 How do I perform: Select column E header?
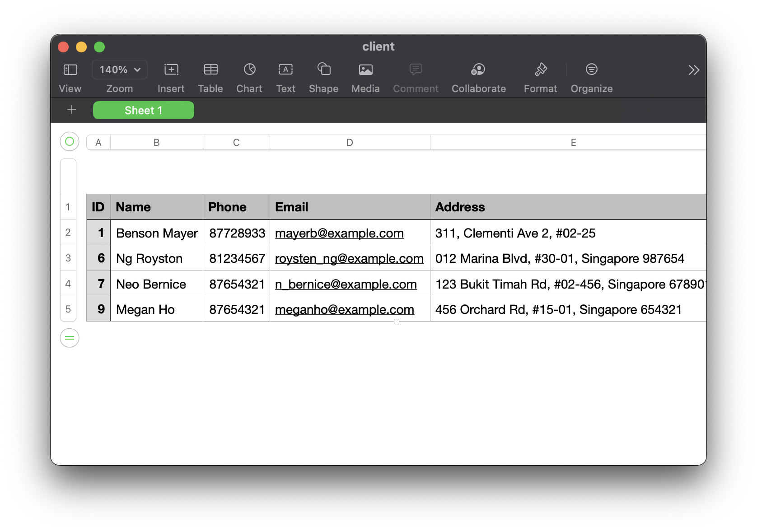point(568,142)
